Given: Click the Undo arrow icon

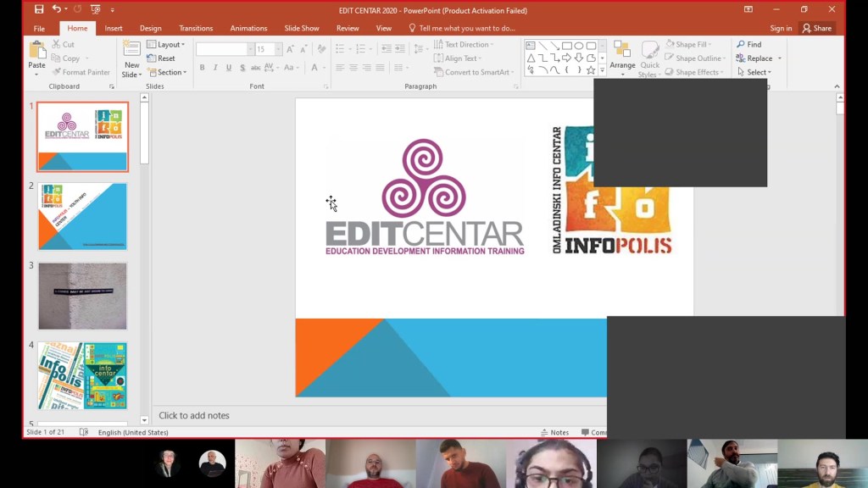Looking at the screenshot, I should coord(57,9).
